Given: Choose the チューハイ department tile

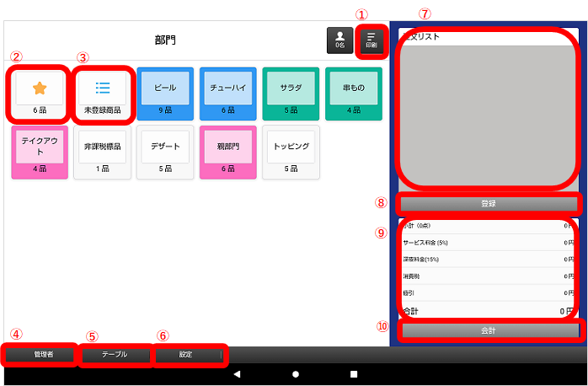Looking at the screenshot, I should (x=227, y=94).
